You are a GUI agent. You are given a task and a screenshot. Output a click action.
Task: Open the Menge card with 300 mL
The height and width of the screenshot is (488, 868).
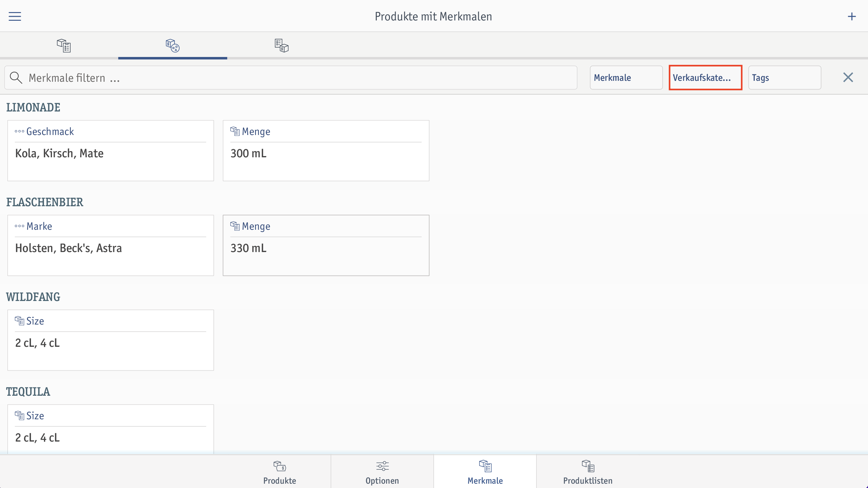(326, 151)
